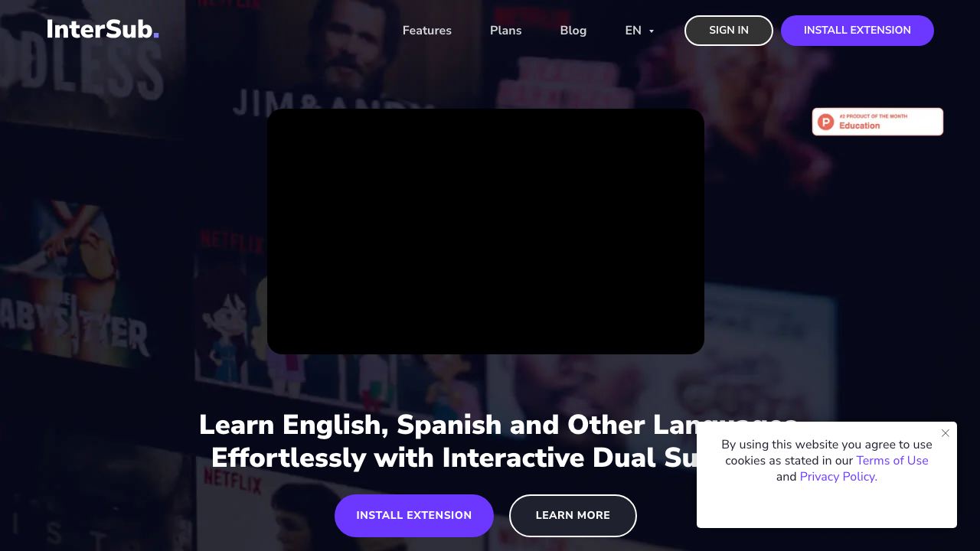
Task: Open the Product of the Month Education badge
Action: click(877, 122)
